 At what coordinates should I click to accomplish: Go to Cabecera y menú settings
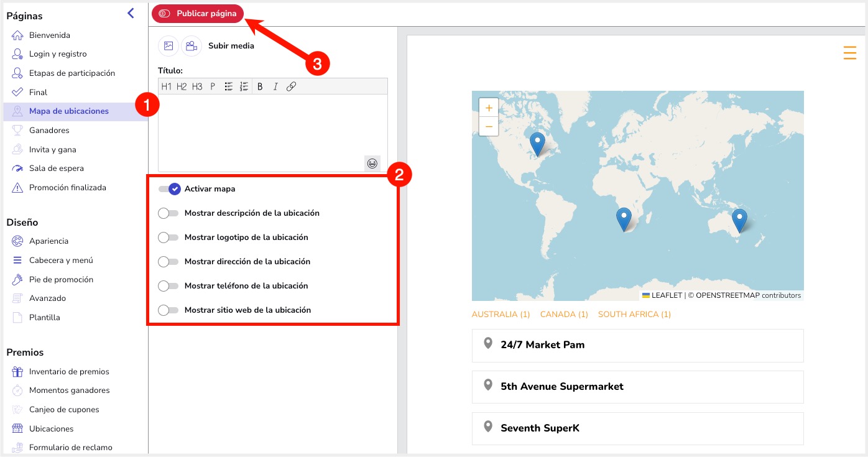[61, 261]
